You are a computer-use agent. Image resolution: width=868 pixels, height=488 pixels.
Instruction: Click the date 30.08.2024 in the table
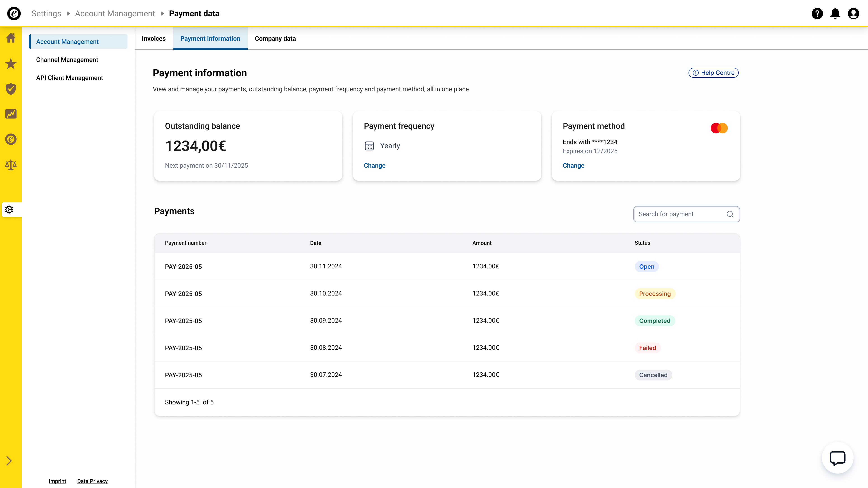click(326, 347)
